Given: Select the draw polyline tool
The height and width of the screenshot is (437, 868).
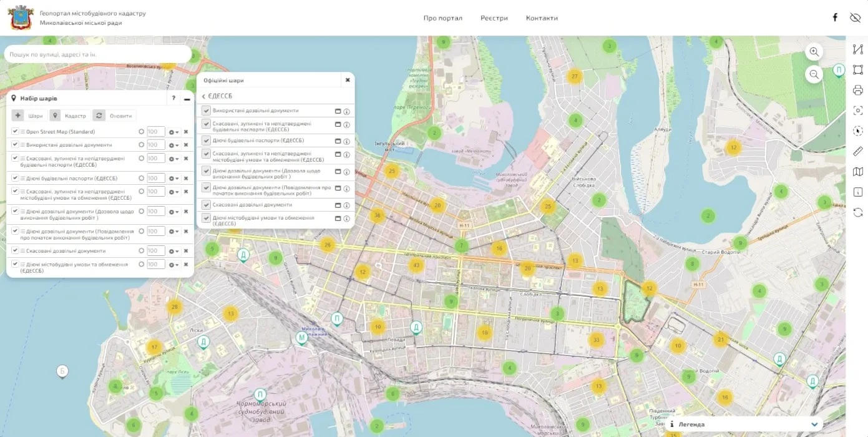Looking at the screenshot, I should [x=857, y=49].
